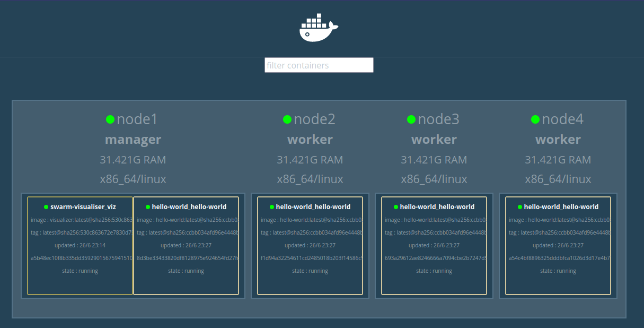Click swarm-visualiser_viz 'state : running' line

coord(80,271)
